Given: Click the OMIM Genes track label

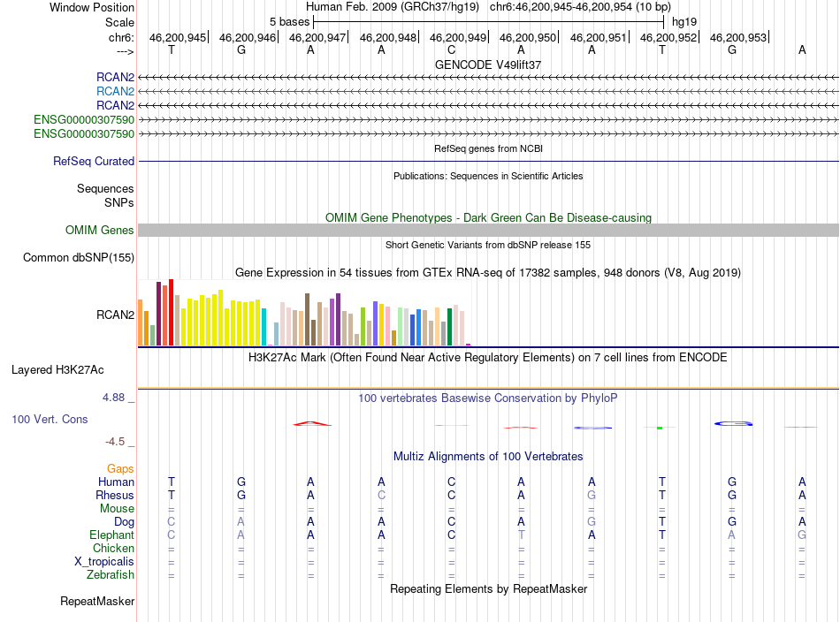Looking at the screenshot, I should [100, 231].
